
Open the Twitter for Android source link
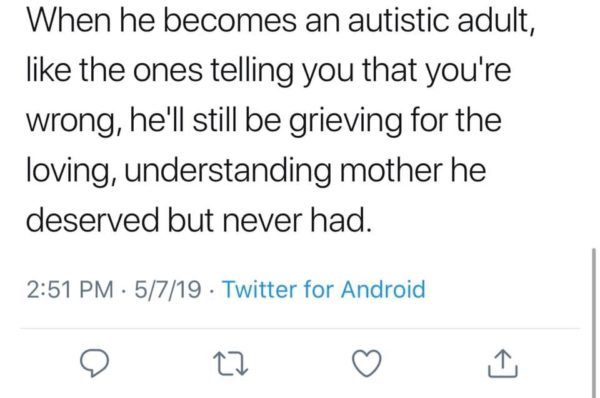[324, 289]
